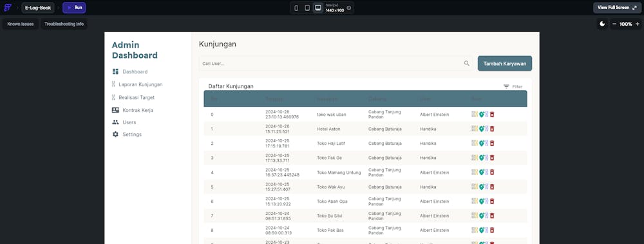Viewport: 644px width, 244px height.
Task: Delete the Toko Bu Silvi row with trash icon
Action: pyautogui.click(x=492, y=216)
